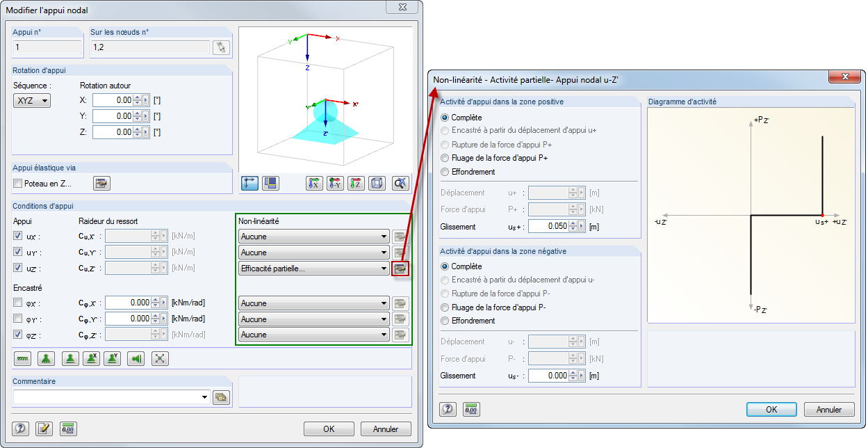Screen dimensions: 868x448
Task: Switch view along the Z axis
Action: tap(356, 182)
